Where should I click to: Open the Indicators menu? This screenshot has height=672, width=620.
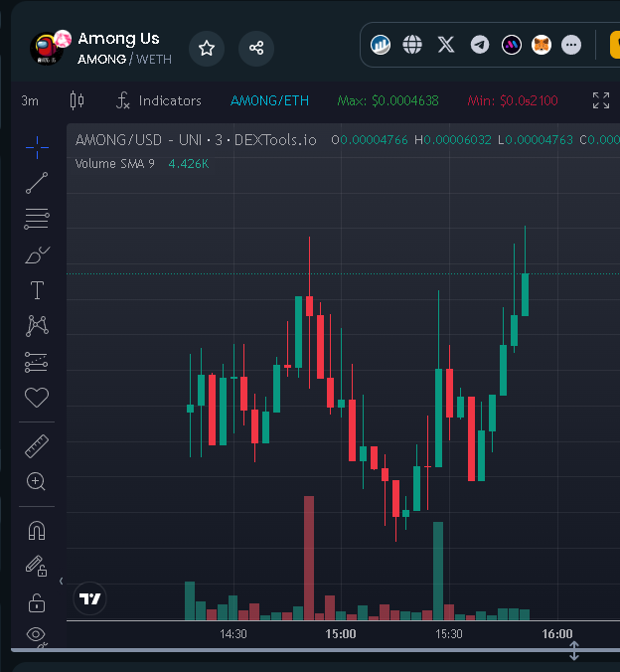pos(159,100)
